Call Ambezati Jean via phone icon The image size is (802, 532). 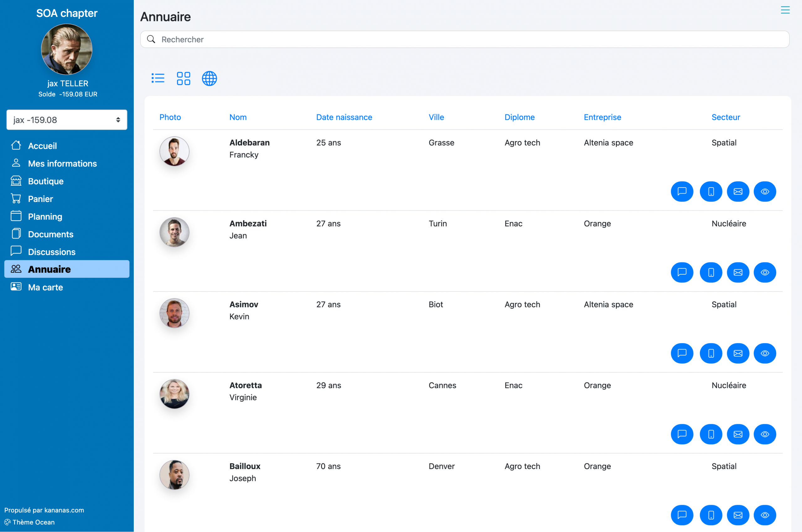pyautogui.click(x=710, y=272)
